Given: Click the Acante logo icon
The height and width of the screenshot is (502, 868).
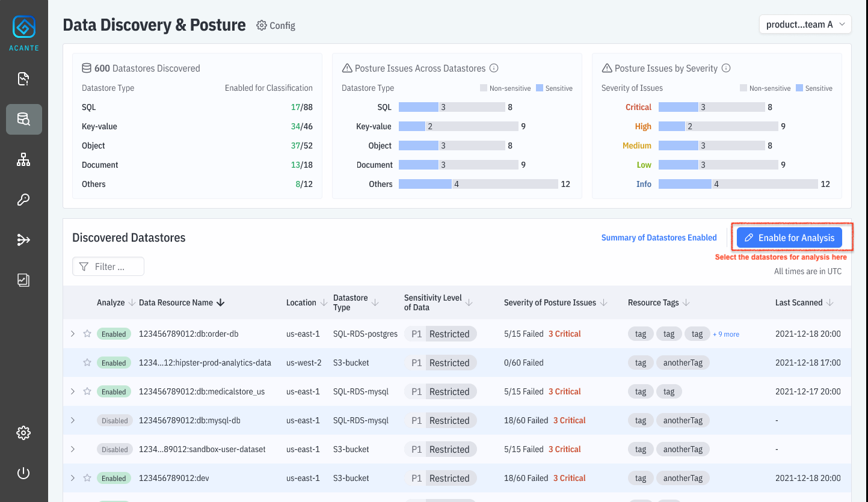Looking at the screenshot, I should coord(24,27).
